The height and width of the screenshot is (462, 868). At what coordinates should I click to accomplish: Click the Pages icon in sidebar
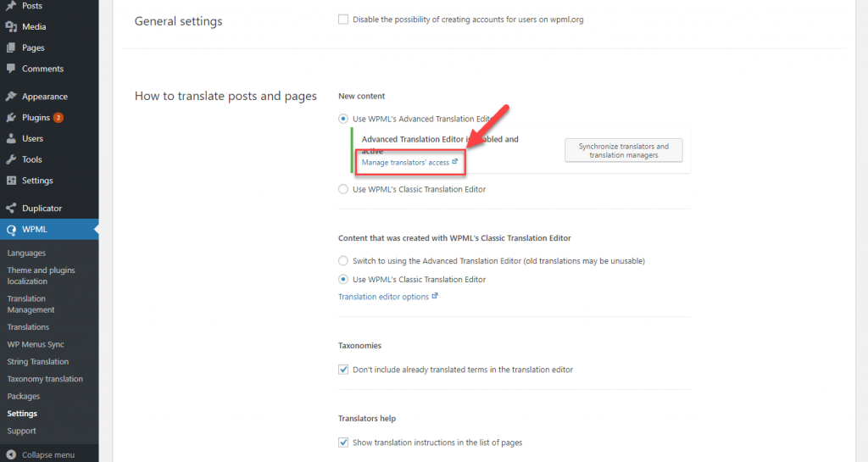pos(11,47)
